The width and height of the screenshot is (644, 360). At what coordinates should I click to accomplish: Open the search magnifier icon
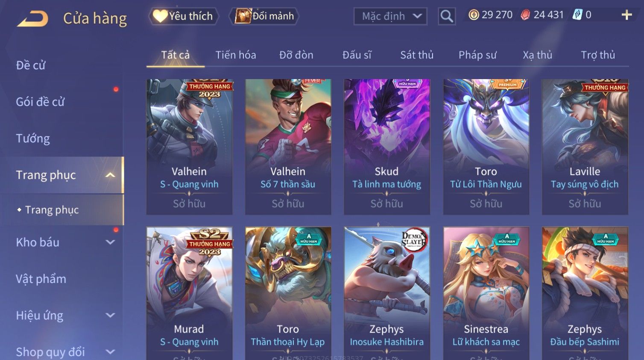[x=447, y=16]
